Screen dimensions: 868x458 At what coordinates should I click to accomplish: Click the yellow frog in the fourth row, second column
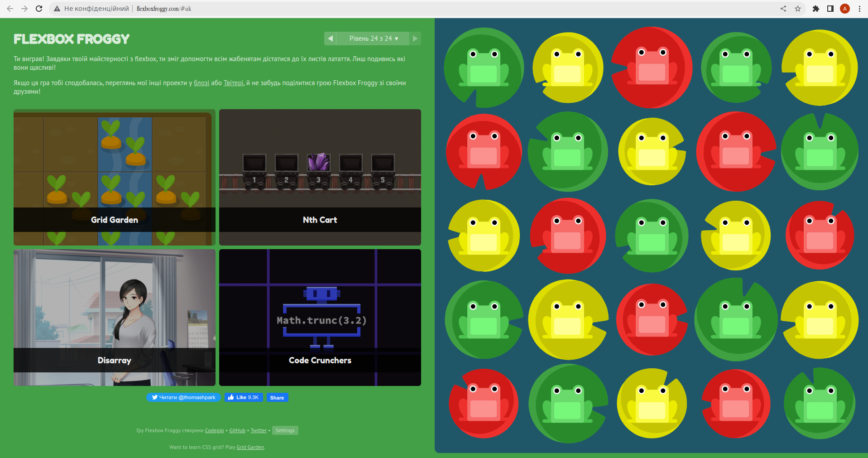tap(568, 319)
